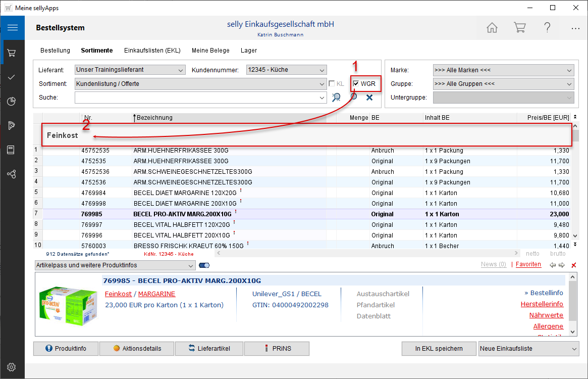Close product info panel with red X
The height and width of the screenshot is (379, 588).
pos(573,265)
